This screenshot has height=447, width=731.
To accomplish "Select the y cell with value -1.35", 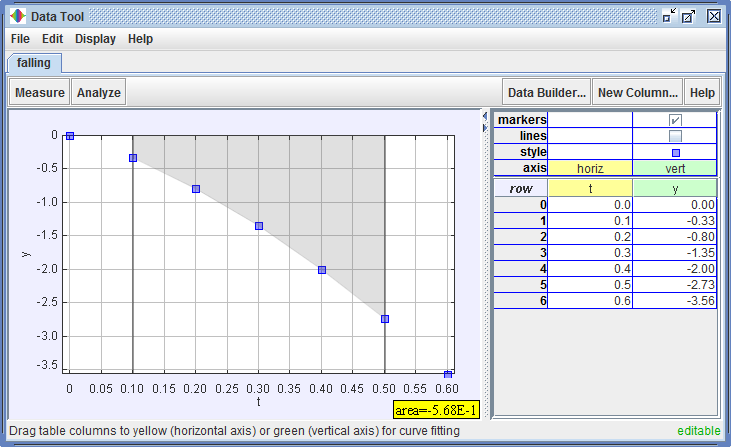I will (675, 253).
